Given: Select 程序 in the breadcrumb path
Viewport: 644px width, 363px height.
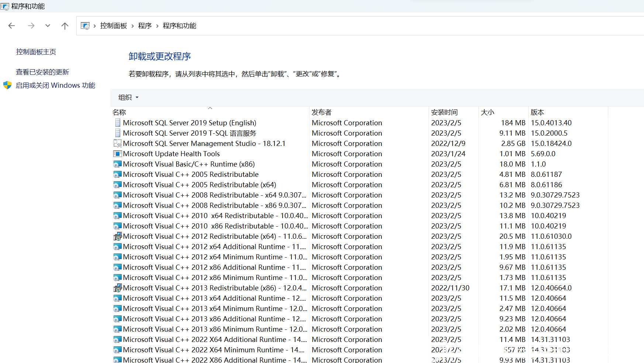Looking at the screenshot, I should 145,26.
